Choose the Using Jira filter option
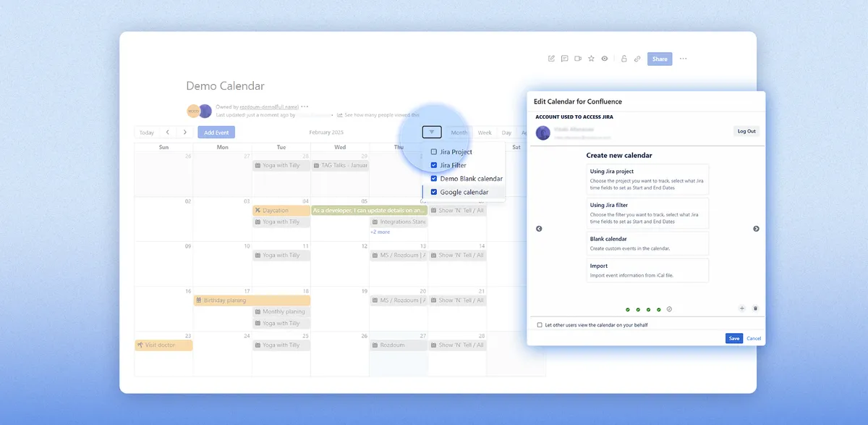 647,214
